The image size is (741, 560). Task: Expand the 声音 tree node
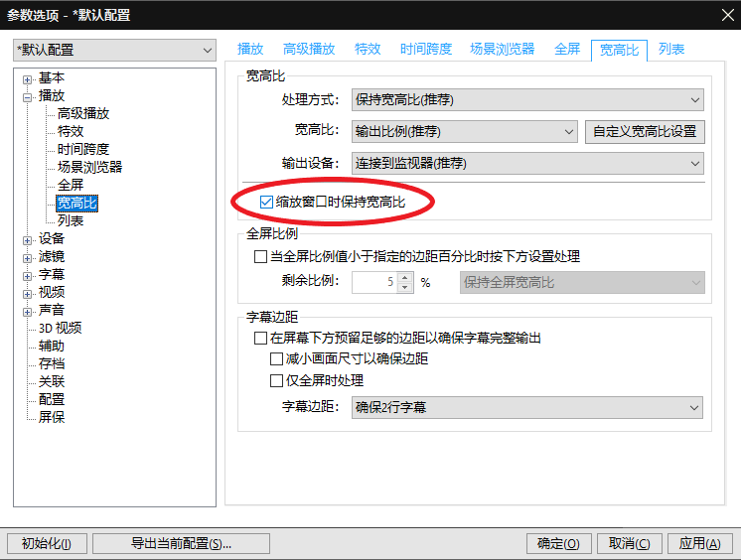tap(28, 312)
